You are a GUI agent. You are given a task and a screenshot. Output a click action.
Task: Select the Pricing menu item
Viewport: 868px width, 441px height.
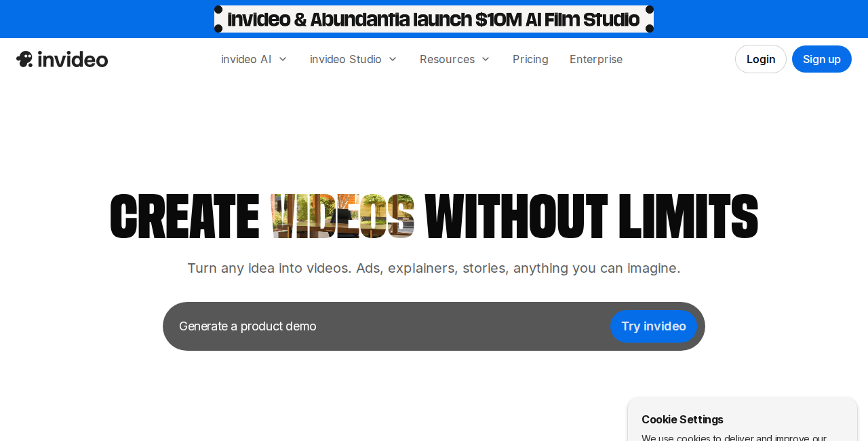(530, 59)
